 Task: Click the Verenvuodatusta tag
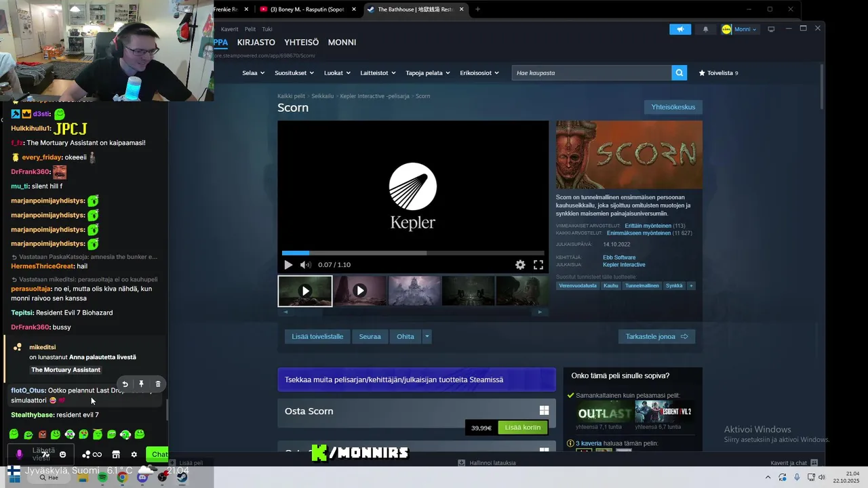pyautogui.click(x=578, y=286)
